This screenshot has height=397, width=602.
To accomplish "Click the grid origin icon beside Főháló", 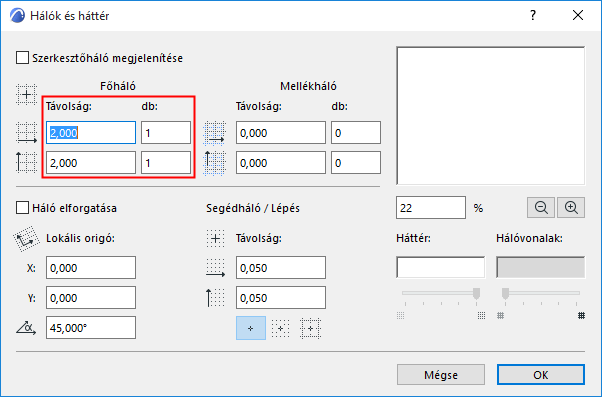I will pos(26,94).
